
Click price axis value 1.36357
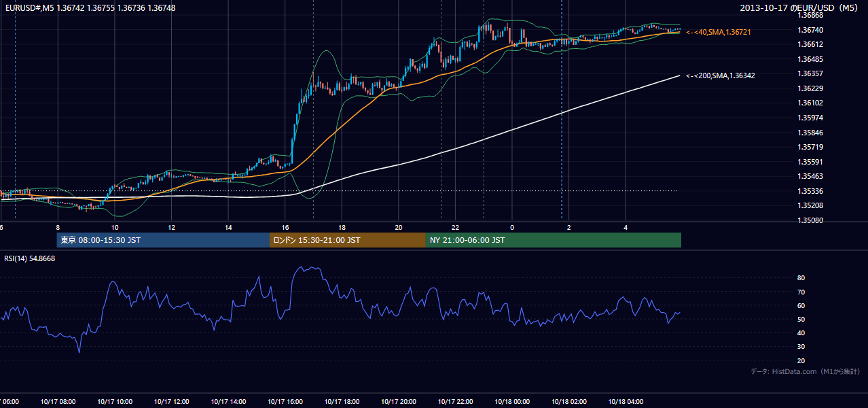(x=810, y=73)
